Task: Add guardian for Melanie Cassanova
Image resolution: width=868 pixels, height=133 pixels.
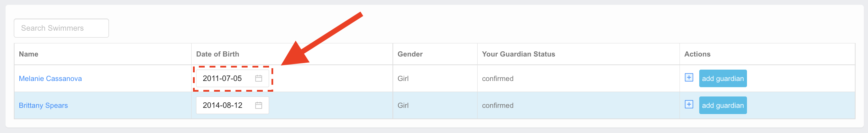Action: tap(723, 79)
